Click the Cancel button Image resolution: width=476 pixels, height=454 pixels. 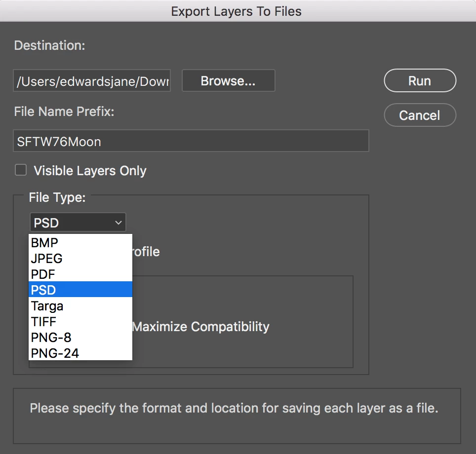[420, 115]
